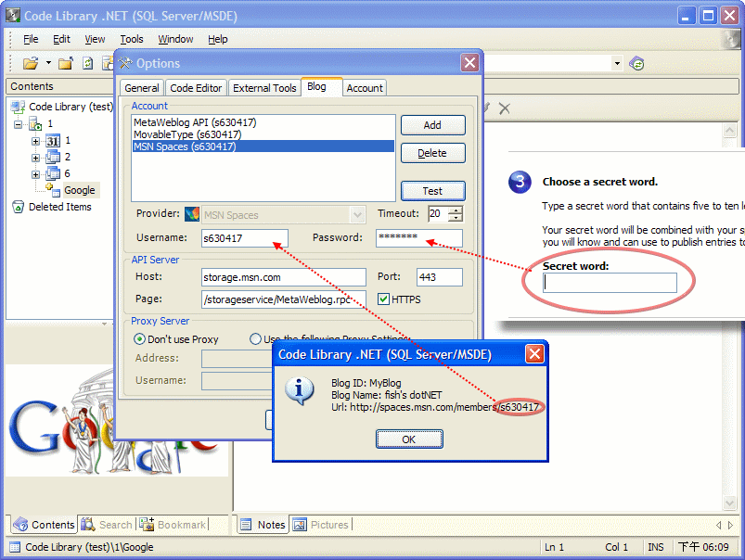Click the Port field showing 443

(x=440, y=277)
